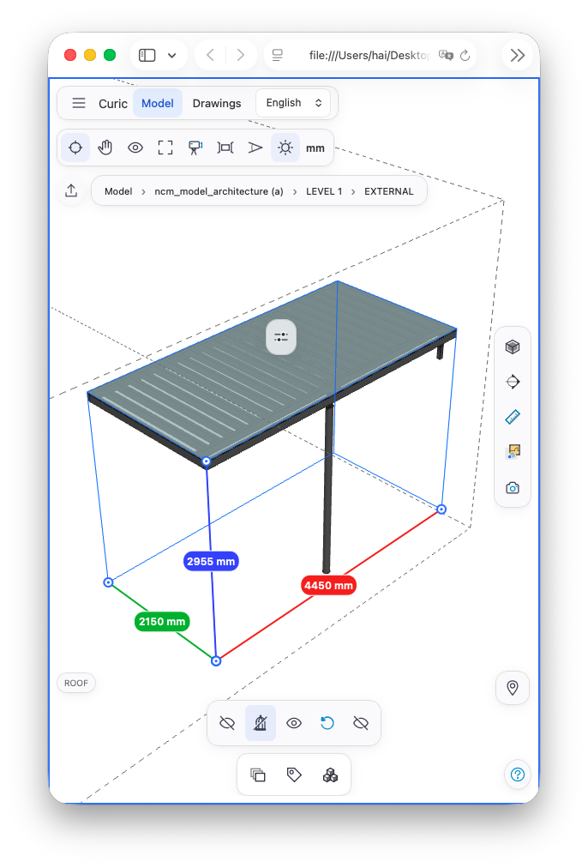
Task: Select the pan hand tool
Action: pyautogui.click(x=105, y=148)
